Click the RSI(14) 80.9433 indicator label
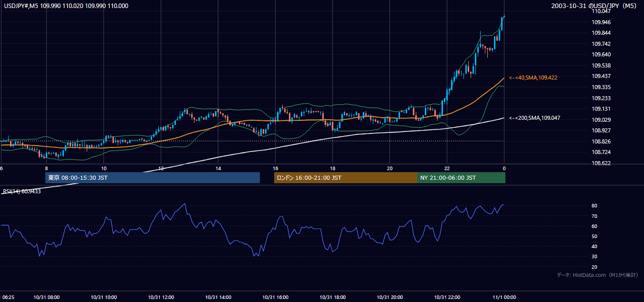The width and height of the screenshot is (644, 302). pyautogui.click(x=22, y=191)
